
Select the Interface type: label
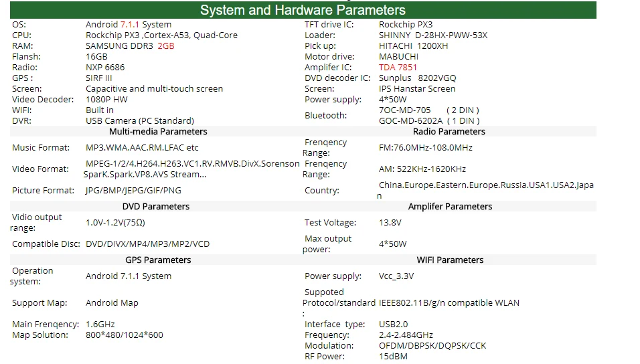tap(335, 325)
